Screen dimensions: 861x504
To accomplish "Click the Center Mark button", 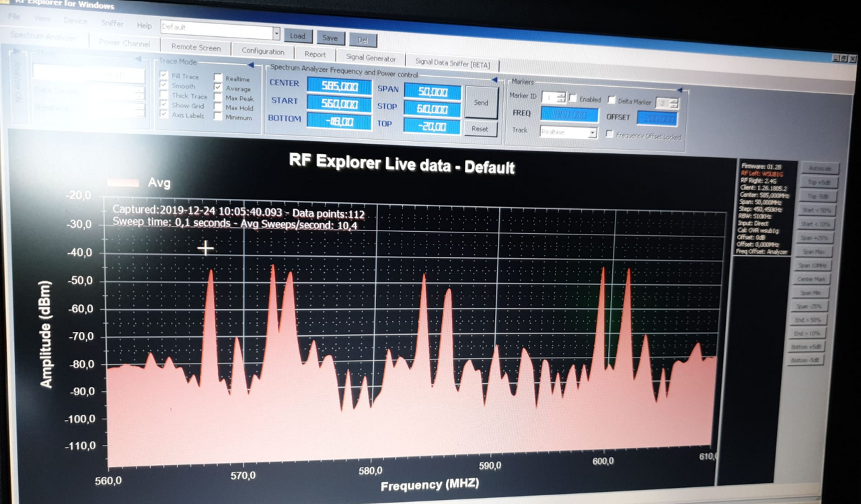I will tap(811, 279).
